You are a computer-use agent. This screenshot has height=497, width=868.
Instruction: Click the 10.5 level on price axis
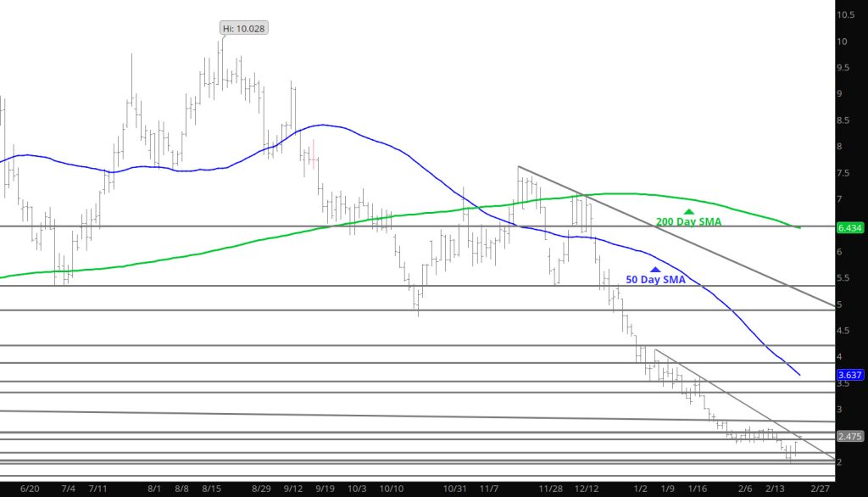[844, 15]
